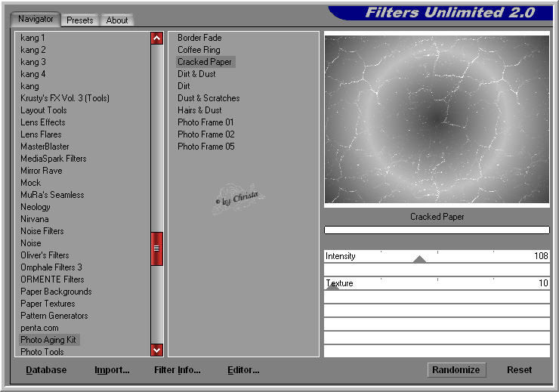The height and width of the screenshot is (392, 559).
Task: Select the Hairs & Dust filter
Action: pos(199,110)
